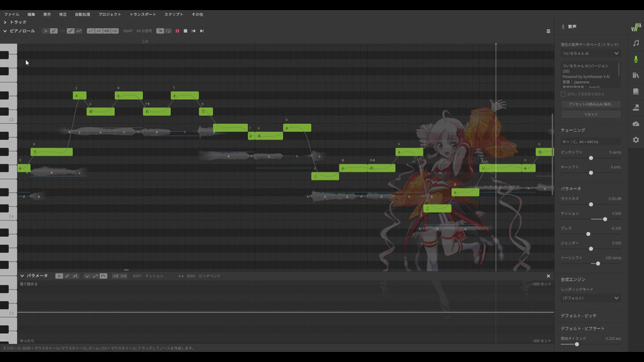Screen dimensions: 644x362
Task: Select the direct pitch line tool
Action: [70, 31]
